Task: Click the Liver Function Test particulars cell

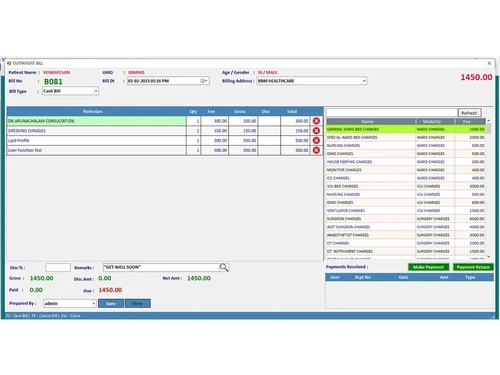Action: coord(96,150)
